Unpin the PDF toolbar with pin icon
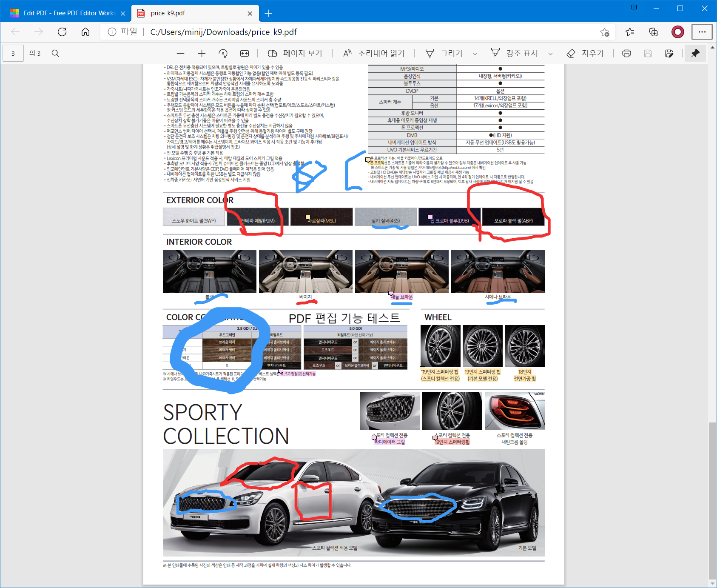This screenshot has width=717, height=588. tap(695, 53)
